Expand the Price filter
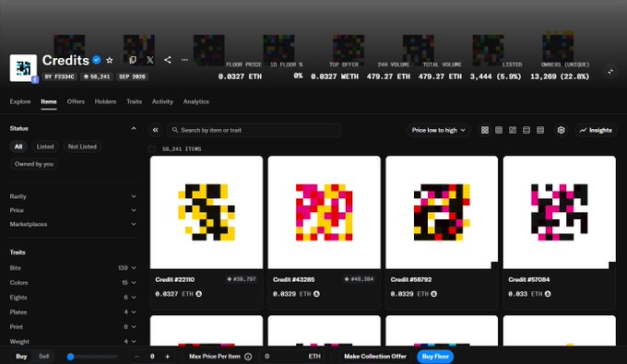 (x=73, y=210)
